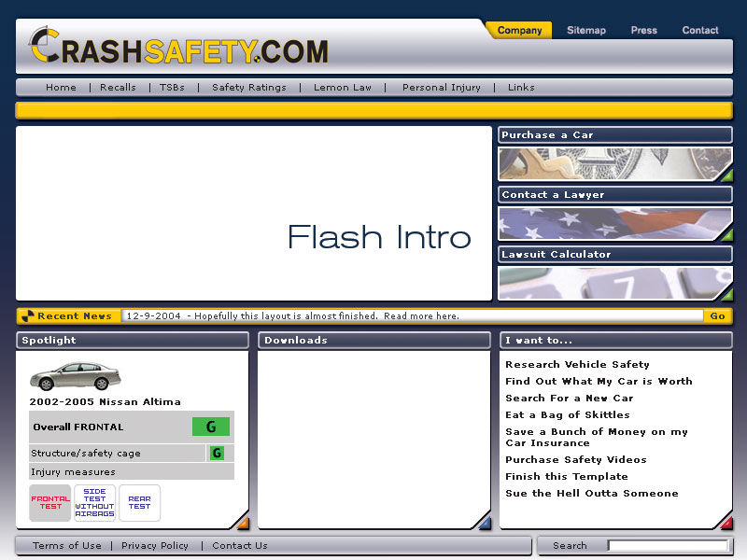This screenshot has width=747, height=560.
Task: Click the Flash Intro area
Action: click(254, 214)
